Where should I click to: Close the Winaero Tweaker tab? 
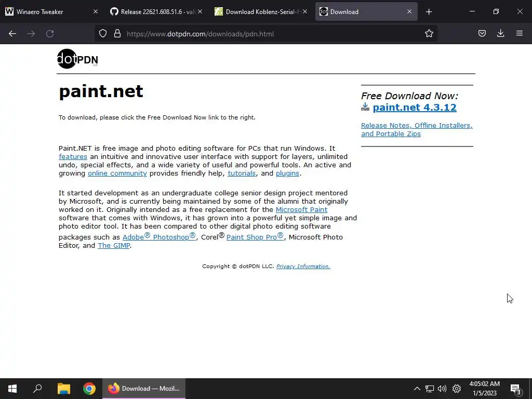pyautogui.click(x=96, y=12)
